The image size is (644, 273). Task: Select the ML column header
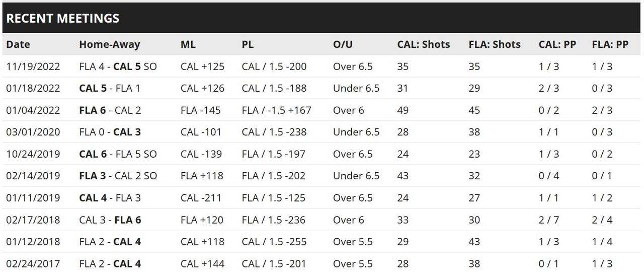coord(188,44)
